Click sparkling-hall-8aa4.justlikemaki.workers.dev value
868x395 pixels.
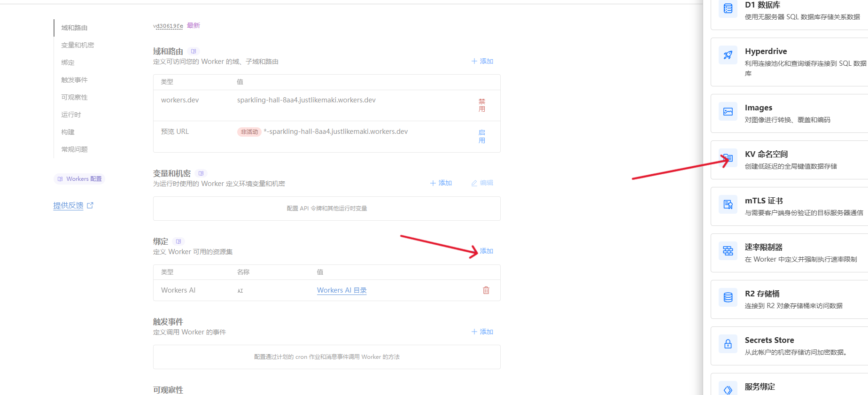tap(306, 100)
